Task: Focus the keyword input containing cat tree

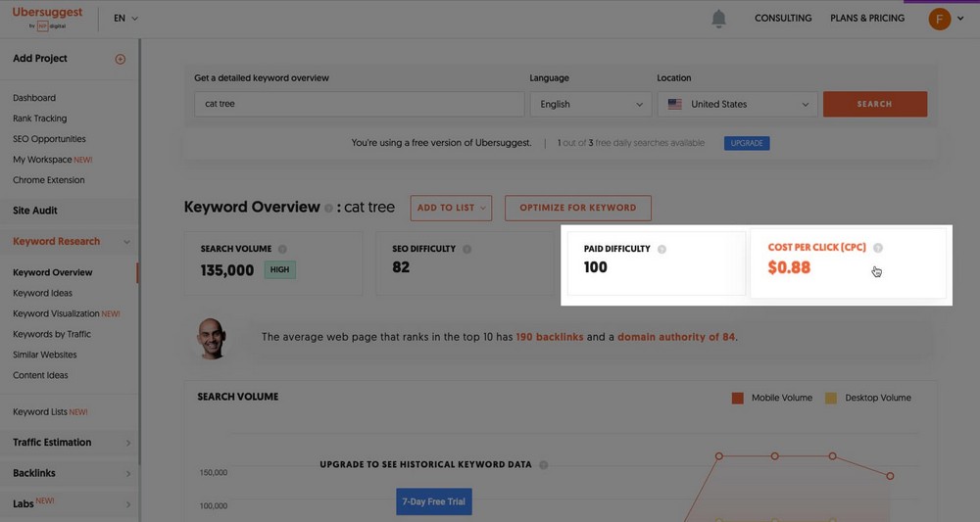Action: pyautogui.click(x=360, y=104)
